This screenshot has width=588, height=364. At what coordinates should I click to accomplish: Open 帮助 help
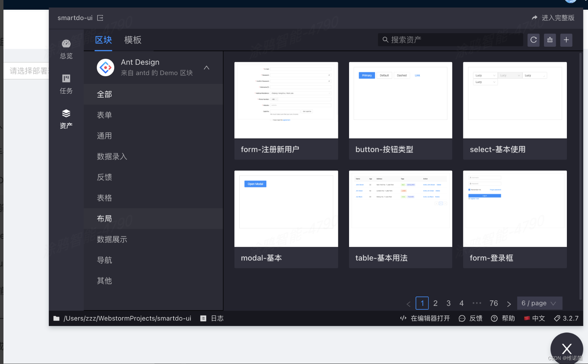pyautogui.click(x=503, y=318)
